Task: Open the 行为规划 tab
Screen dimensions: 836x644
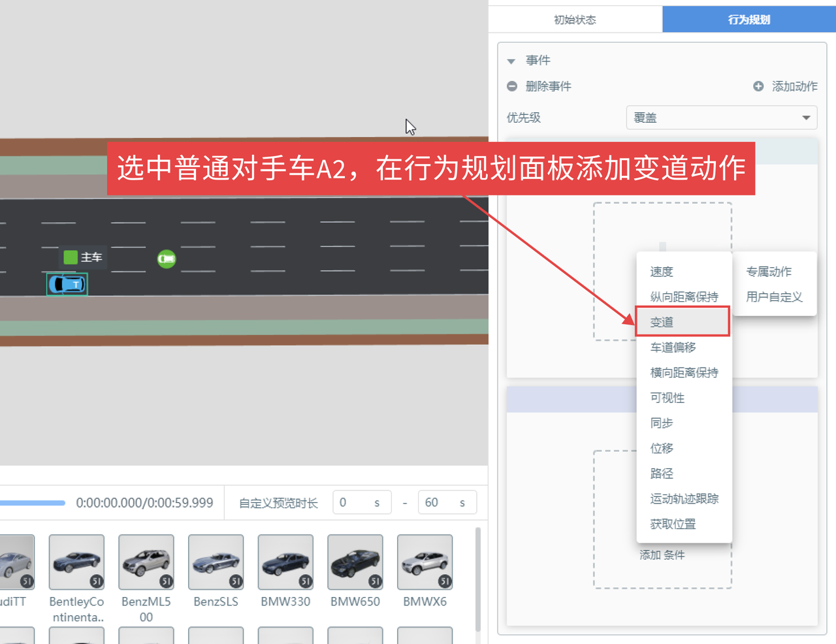Action: (x=748, y=20)
